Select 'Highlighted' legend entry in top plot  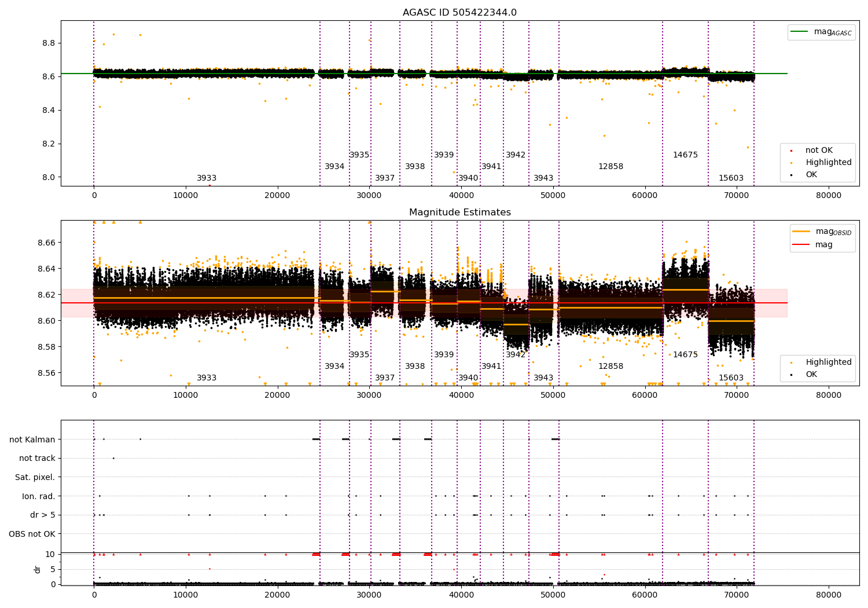pyautogui.click(x=822, y=163)
